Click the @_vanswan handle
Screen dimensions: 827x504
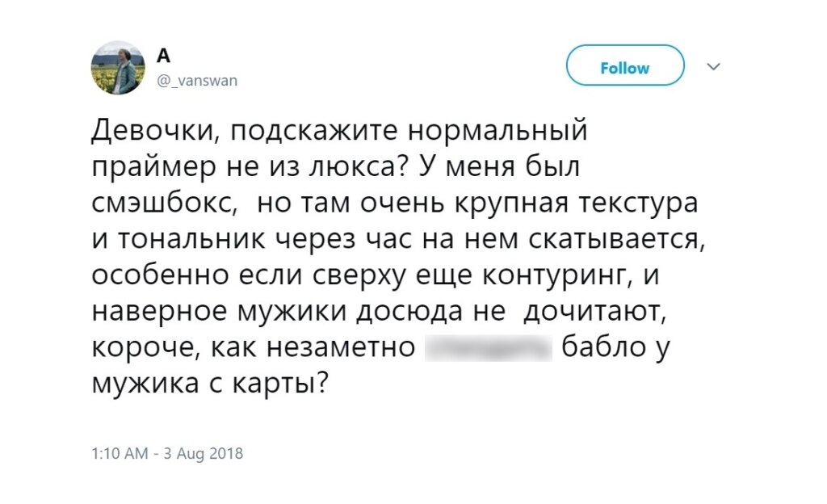[x=196, y=81]
